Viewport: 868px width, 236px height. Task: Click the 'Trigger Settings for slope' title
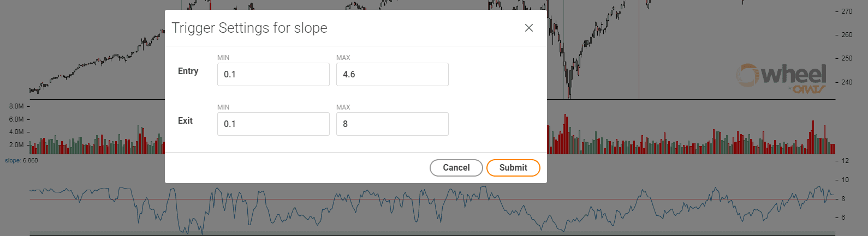(x=249, y=28)
